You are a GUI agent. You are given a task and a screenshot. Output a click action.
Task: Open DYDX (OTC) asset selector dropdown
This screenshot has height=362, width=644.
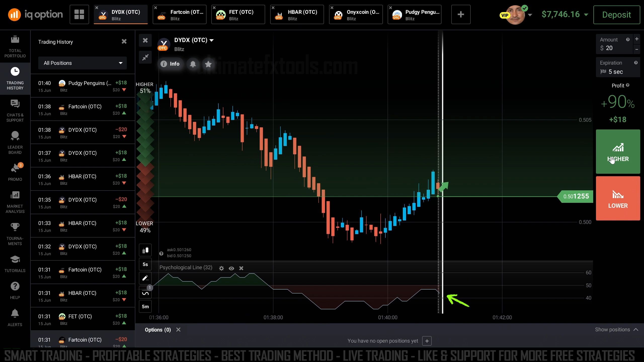point(194,40)
